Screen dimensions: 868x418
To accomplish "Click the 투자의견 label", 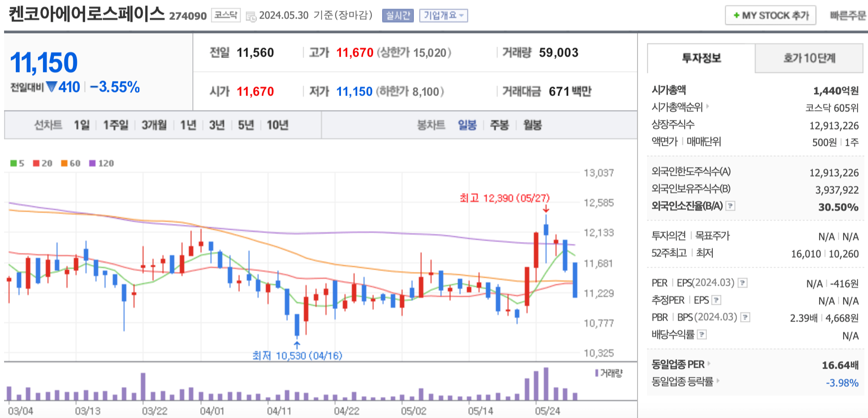I will (669, 235).
